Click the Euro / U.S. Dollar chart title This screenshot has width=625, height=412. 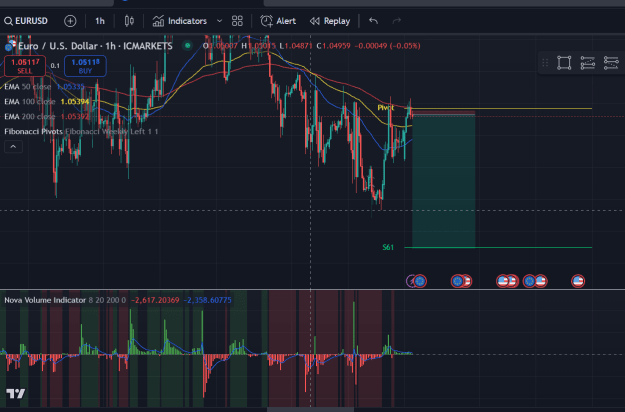coord(95,46)
